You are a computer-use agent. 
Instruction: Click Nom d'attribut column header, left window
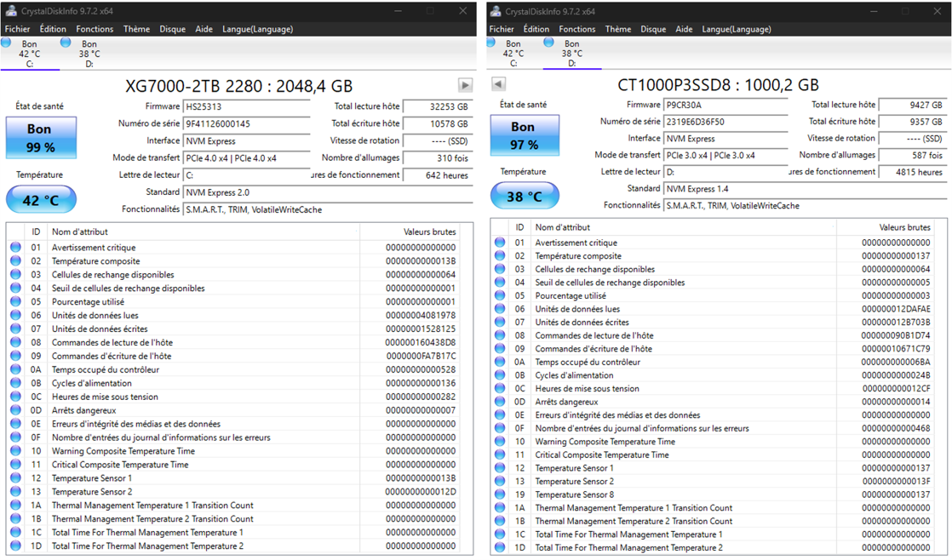[x=204, y=231]
